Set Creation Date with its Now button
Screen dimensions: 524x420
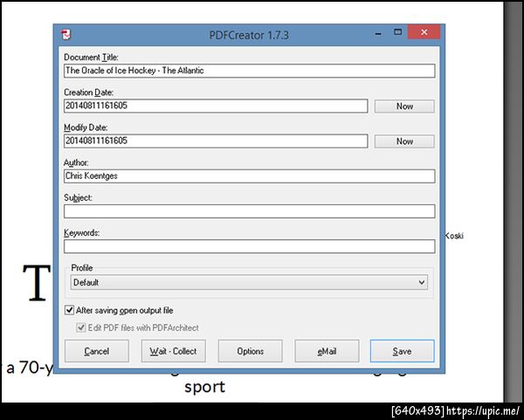coord(404,107)
